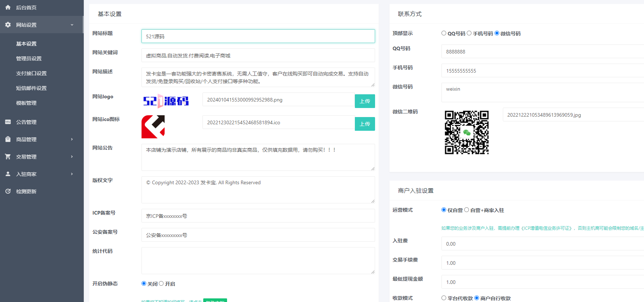Click the 检测更新 refresh icon
The width and height of the screenshot is (644, 302).
(8, 191)
